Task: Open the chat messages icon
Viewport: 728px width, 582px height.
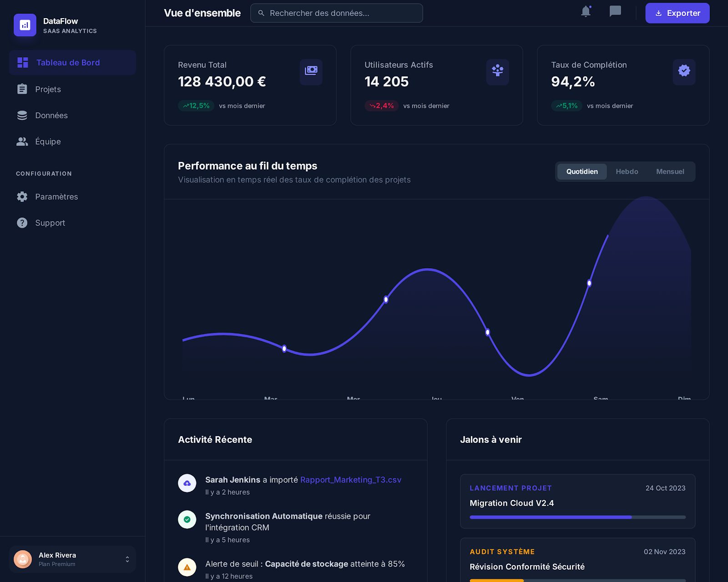Action: [x=615, y=12]
